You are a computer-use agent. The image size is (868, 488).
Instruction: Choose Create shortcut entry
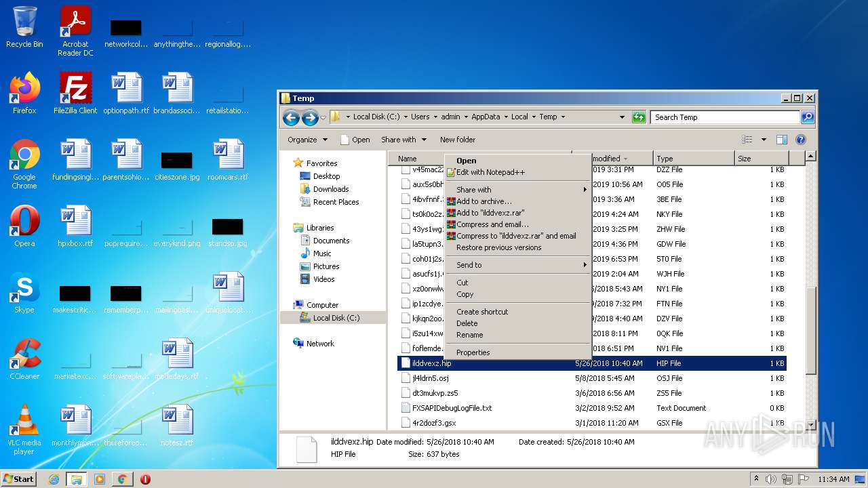pos(517,312)
